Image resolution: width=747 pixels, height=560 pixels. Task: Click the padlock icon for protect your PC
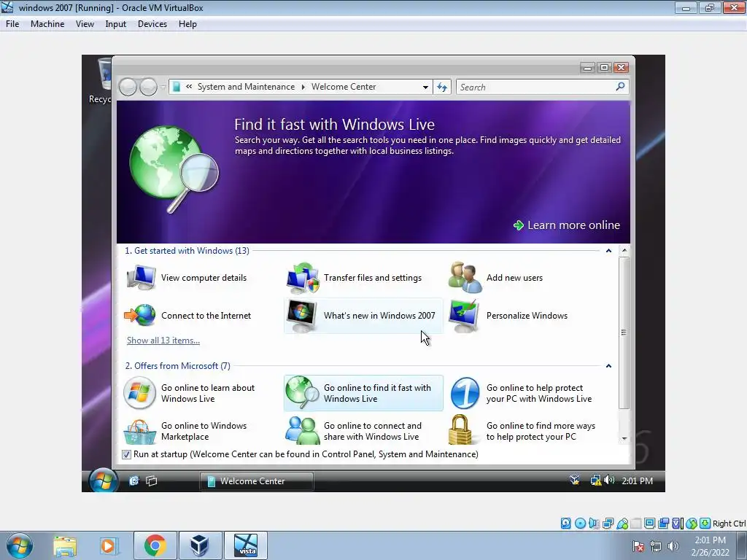click(460, 430)
